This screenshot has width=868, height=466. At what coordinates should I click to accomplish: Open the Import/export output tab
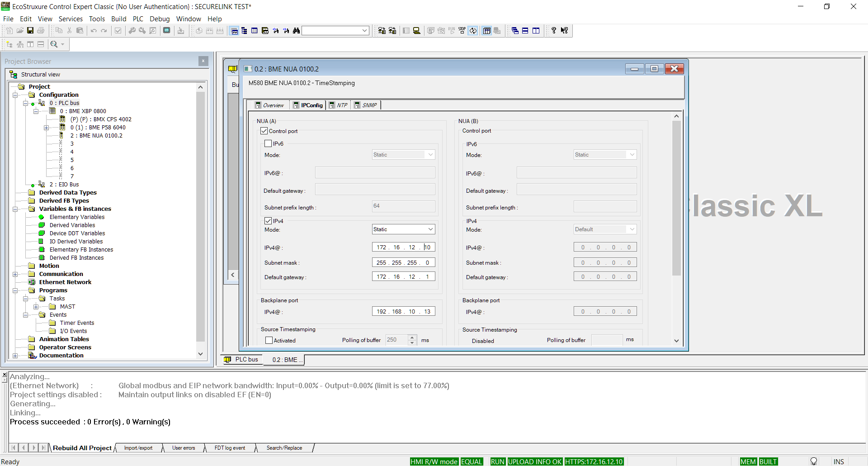tap(138, 448)
